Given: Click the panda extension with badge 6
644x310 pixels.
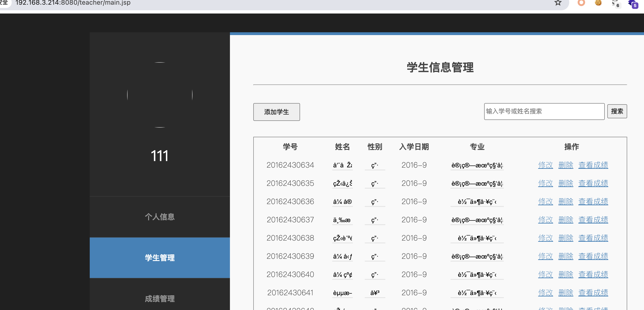Looking at the screenshot, I should point(615,3).
